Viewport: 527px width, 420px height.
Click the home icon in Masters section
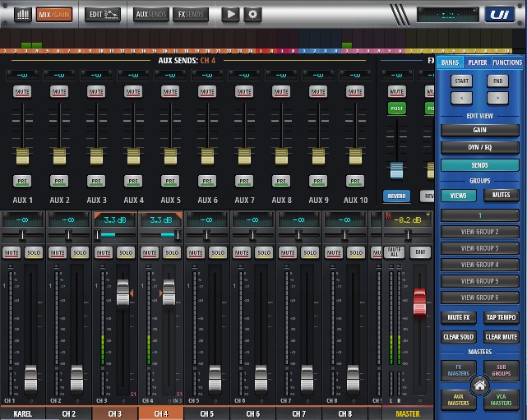[479, 384]
